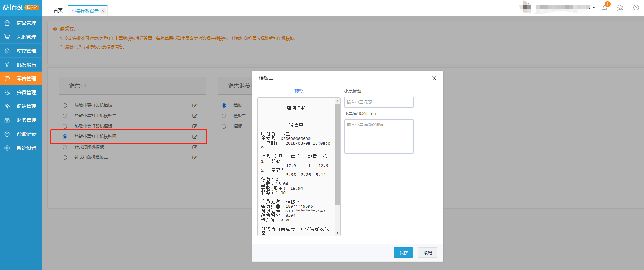
Task: Click the receipt preview scrollbar down arrow
Action: tap(337, 232)
